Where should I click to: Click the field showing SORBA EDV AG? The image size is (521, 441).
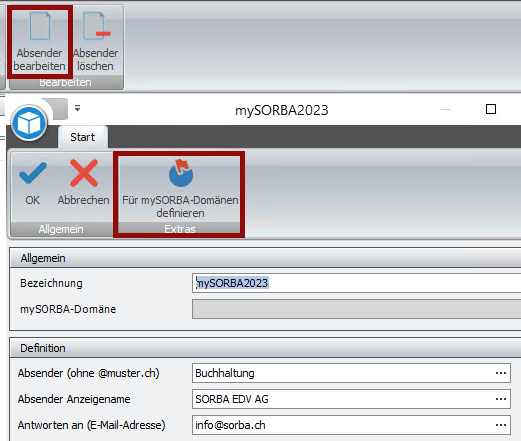coord(351,399)
